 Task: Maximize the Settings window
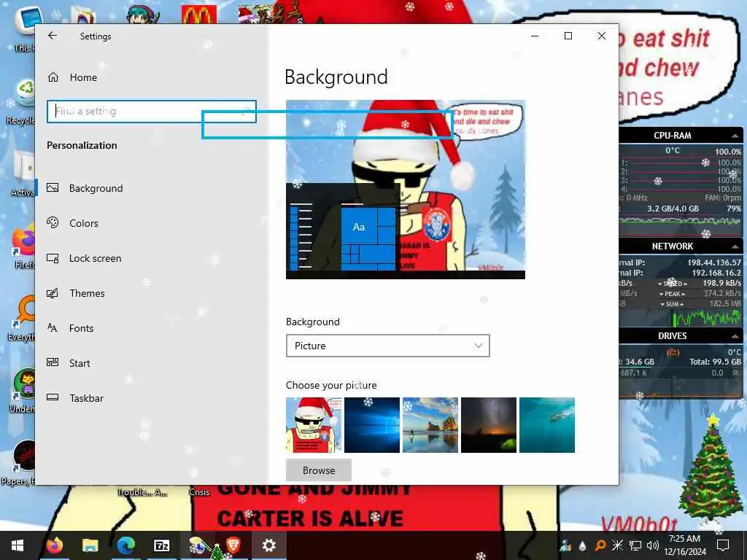pos(568,36)
